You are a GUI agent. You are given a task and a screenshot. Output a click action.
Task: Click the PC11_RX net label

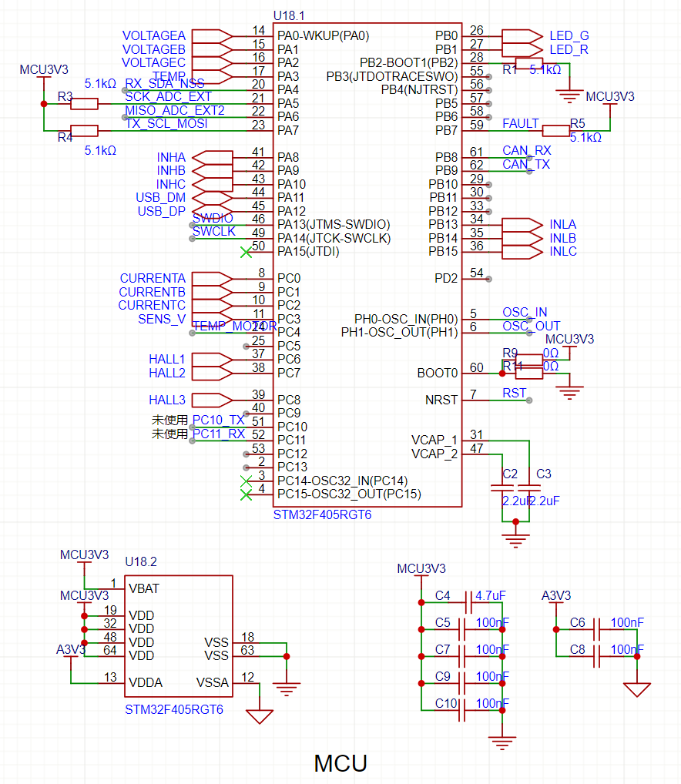pyautogui.click(x=219, y=434)
